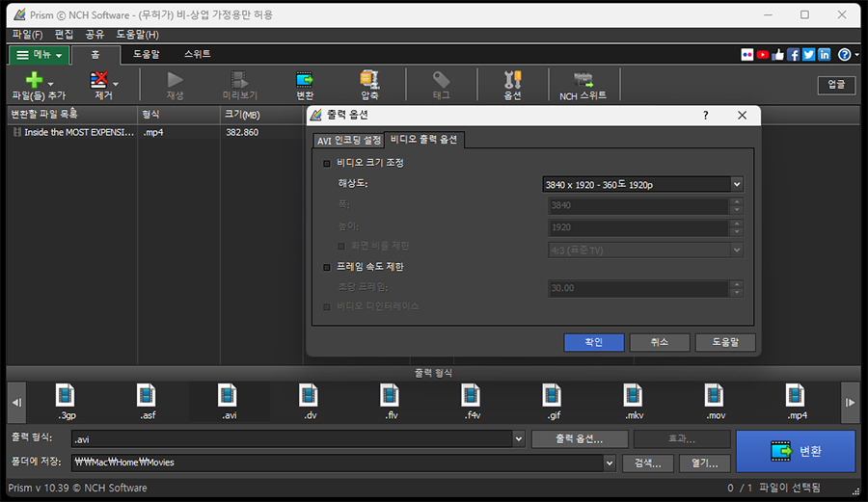Click the 열기... button
This screenshot has width=868, height=502.
click(705, 462)
